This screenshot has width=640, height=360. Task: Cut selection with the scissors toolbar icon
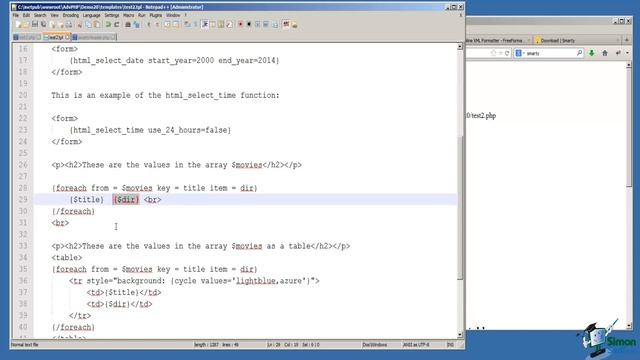coord(80,24)
